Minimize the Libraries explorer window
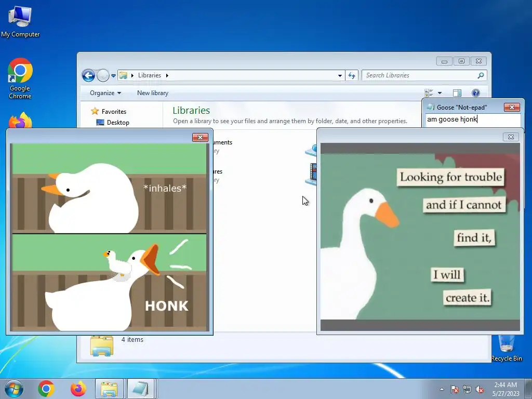532x399 pixels. point(444,61)
